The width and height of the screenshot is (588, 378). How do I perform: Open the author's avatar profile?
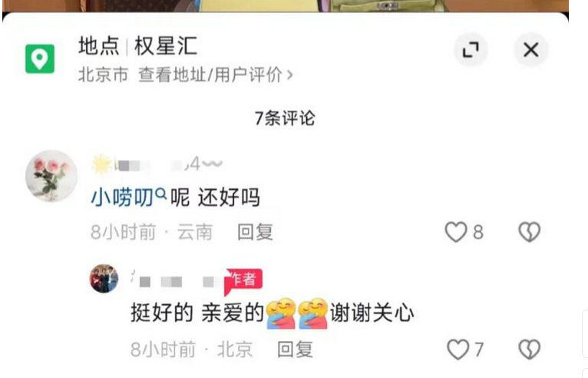(x=104, y=279)
